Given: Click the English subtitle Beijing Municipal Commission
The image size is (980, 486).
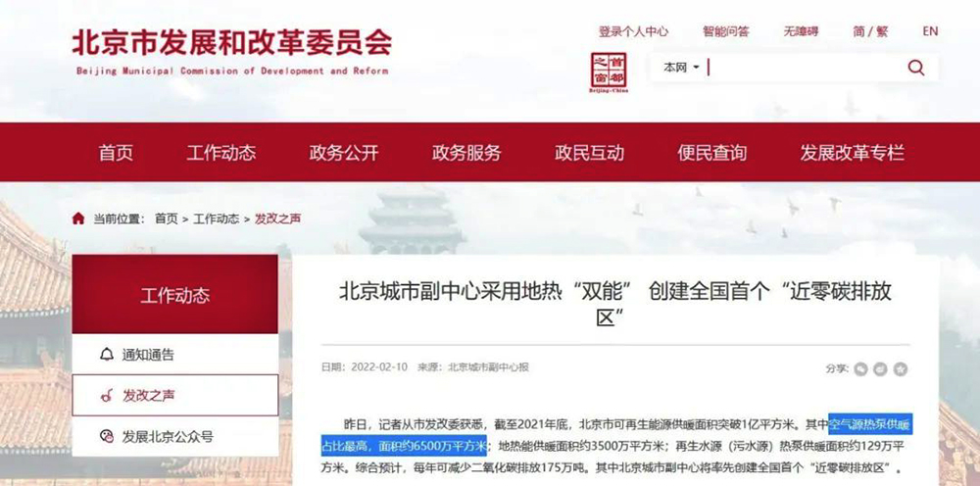Looking at the screenshot, I should [x=232, y=71].
